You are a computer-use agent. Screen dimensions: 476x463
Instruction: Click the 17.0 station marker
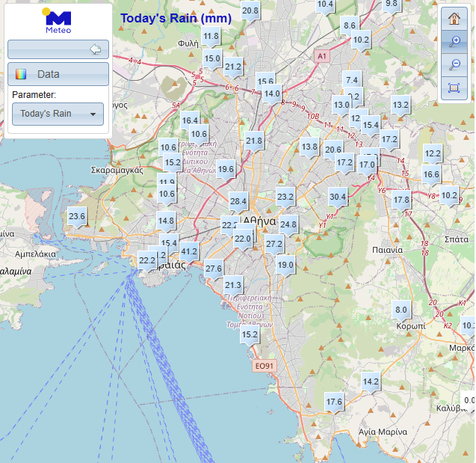(x=367, y=165)
